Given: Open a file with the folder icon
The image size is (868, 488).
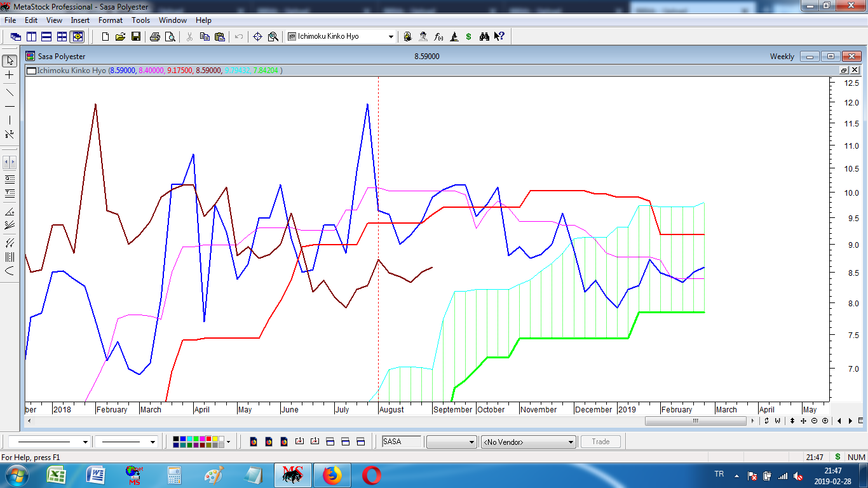Looking at the screenshot, I should coord(120,37).
